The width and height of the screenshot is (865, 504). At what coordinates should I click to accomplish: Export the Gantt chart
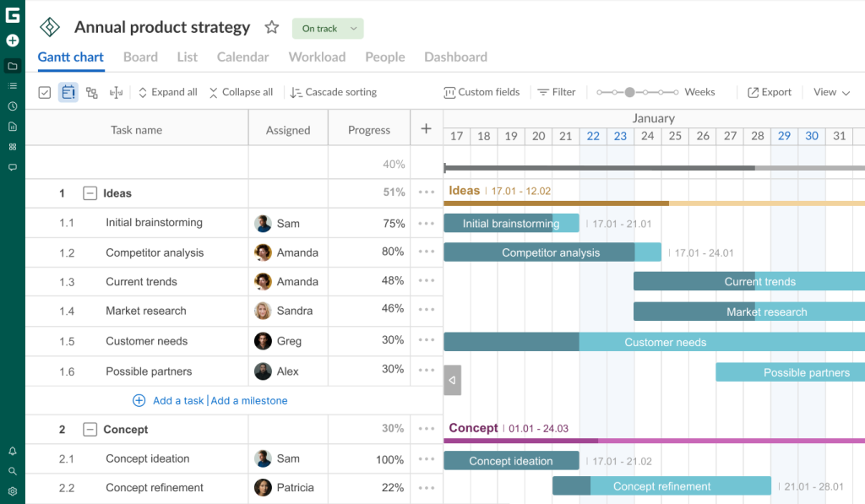pyautogui.click(x=769, y=92)
